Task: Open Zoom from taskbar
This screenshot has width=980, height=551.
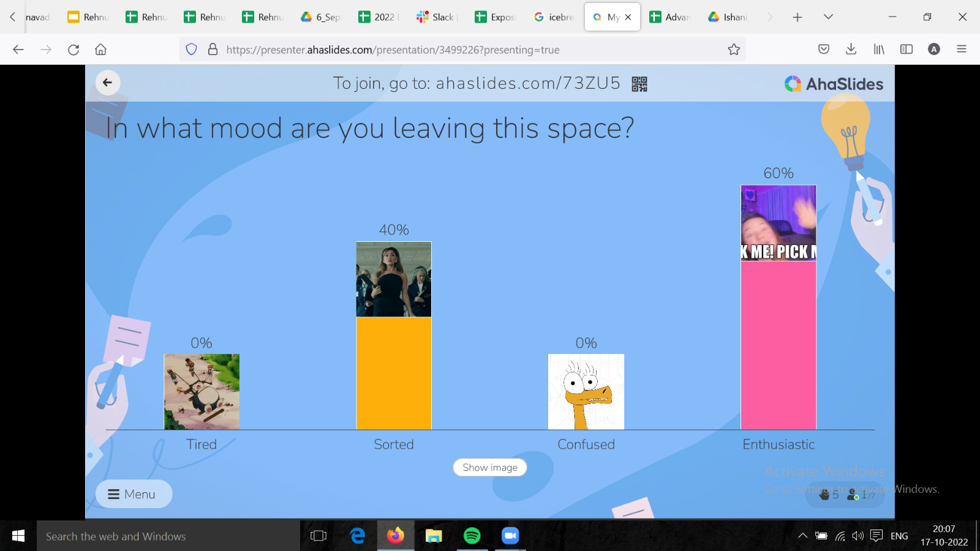Action: click(510, 536)
